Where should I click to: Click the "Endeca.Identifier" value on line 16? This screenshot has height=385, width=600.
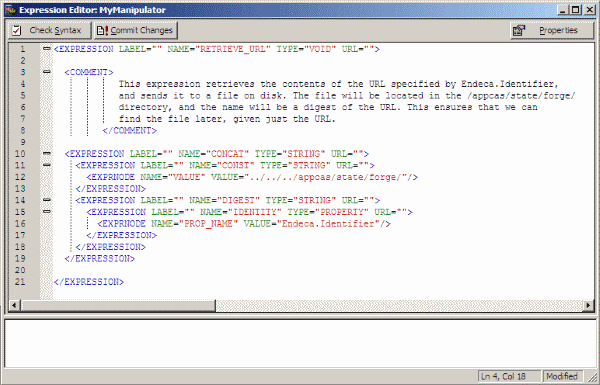(x=328, y=223)
